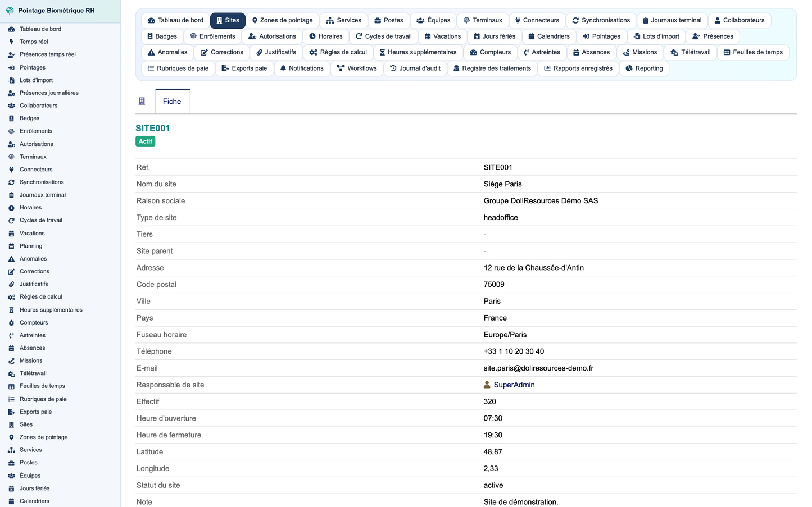Click the Zones de pointage pin icon in sidebar
This screenshot has height=507, width=812.
(x=11, y=437)
